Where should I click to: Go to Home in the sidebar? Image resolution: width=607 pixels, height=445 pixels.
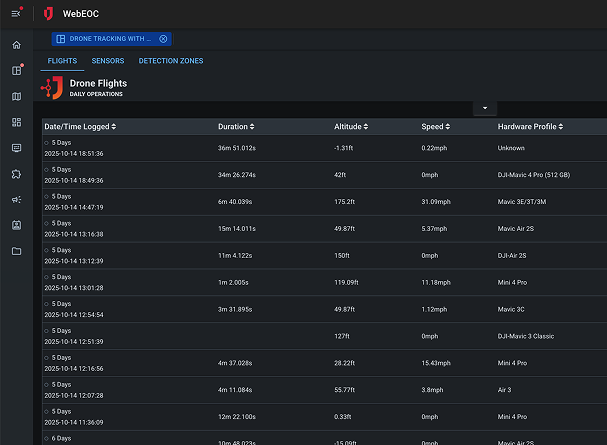16,45
